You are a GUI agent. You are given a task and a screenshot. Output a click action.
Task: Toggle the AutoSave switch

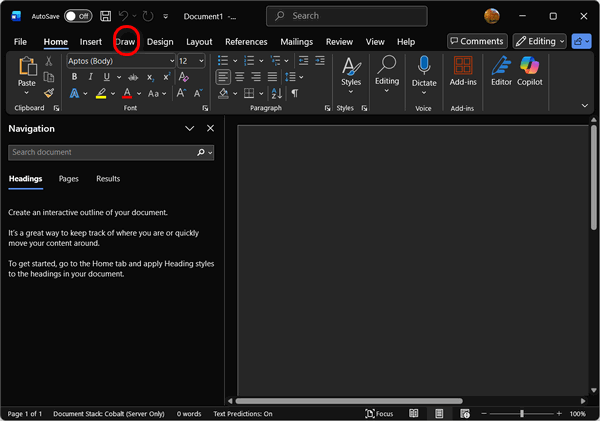coord(78,16)
